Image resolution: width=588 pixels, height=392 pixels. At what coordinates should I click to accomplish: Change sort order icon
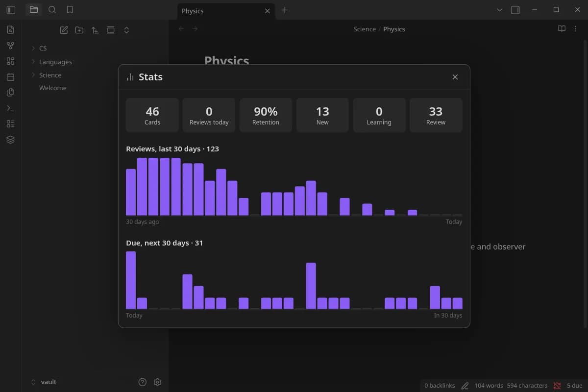pos(95,30)
